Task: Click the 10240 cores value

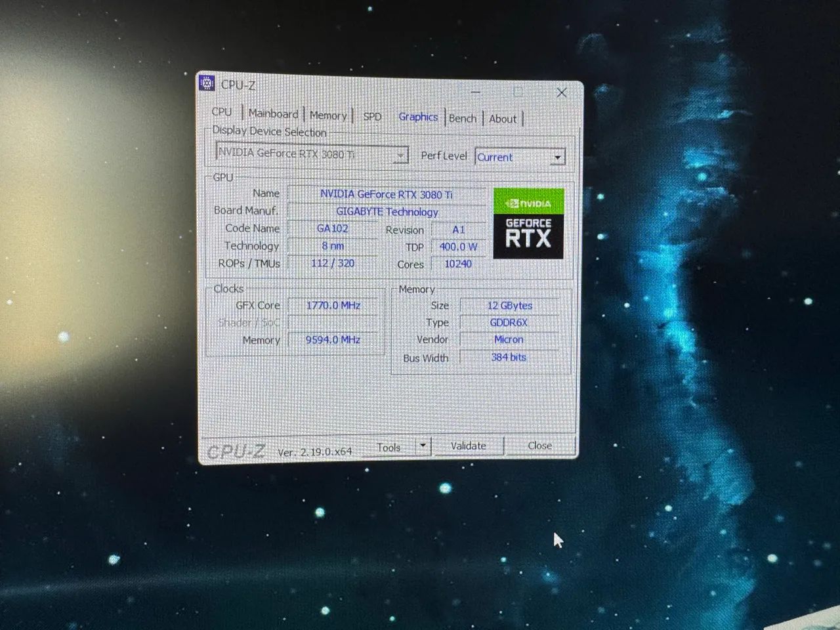Action: (x=459, y=264)
